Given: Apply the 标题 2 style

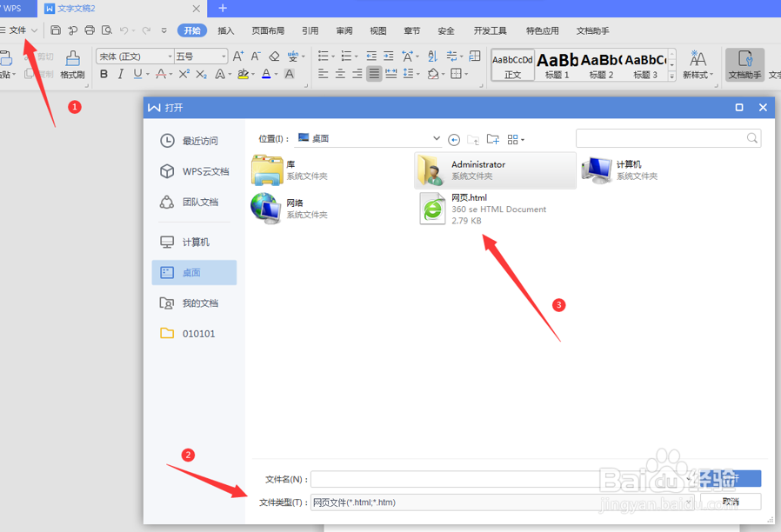Looking at the screenshot, I should (601, 64).
